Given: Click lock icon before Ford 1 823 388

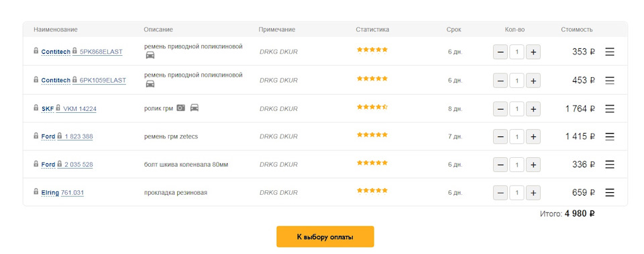Looking at the screenshot, I should click(x=36, y=136).
